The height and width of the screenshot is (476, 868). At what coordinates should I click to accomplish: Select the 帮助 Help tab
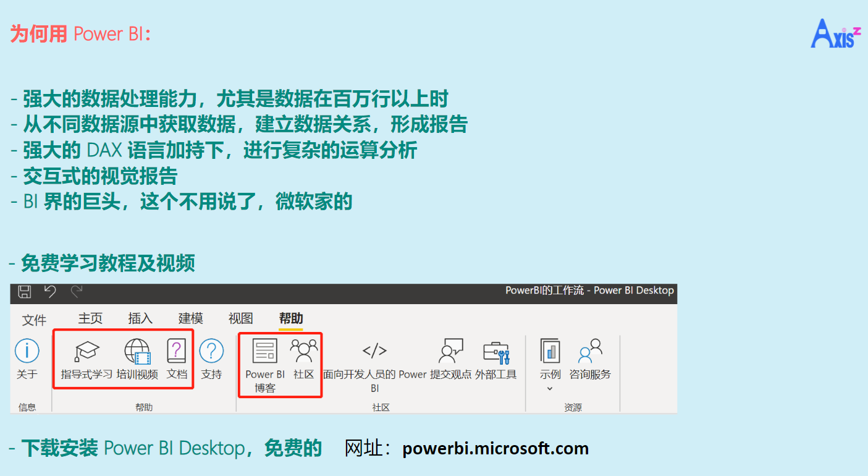(x=291, y=318)
